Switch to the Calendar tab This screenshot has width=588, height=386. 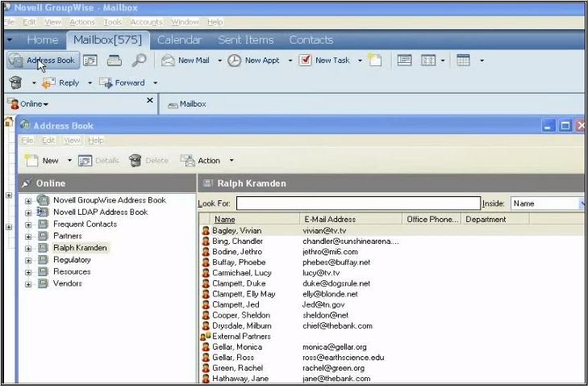click(179, 40)
